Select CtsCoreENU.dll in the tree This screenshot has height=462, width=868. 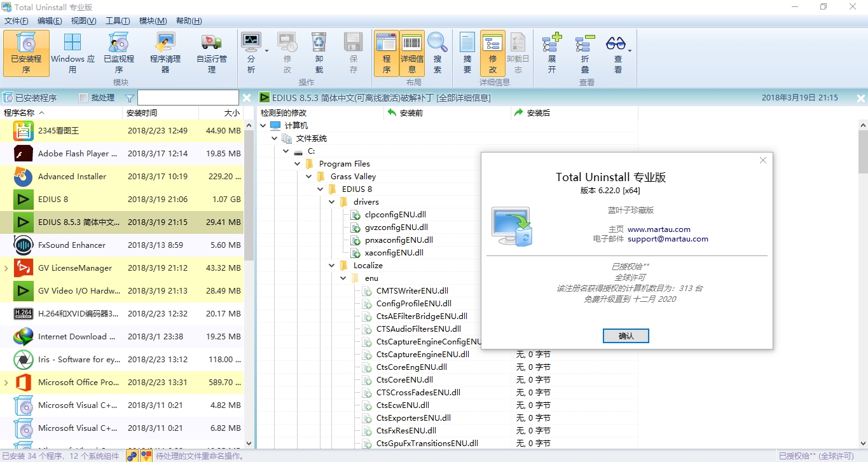click(404, 380)
